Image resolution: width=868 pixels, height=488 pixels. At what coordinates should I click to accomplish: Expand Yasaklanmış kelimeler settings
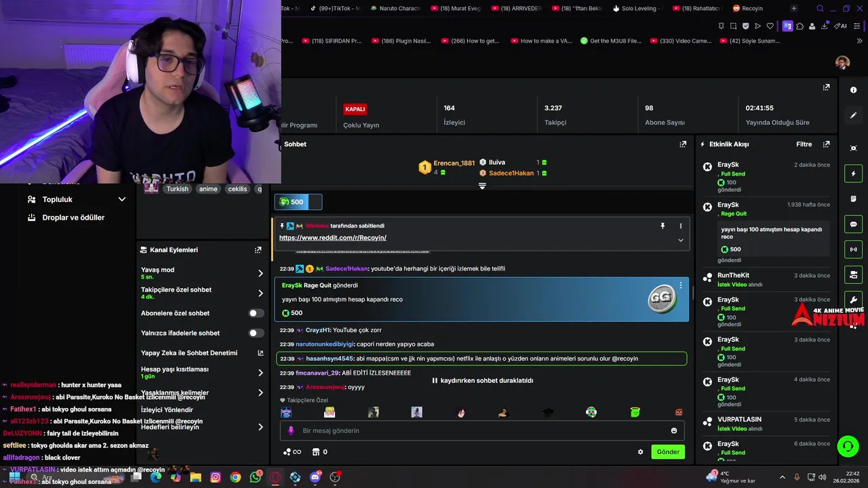(x=260, y=392)
